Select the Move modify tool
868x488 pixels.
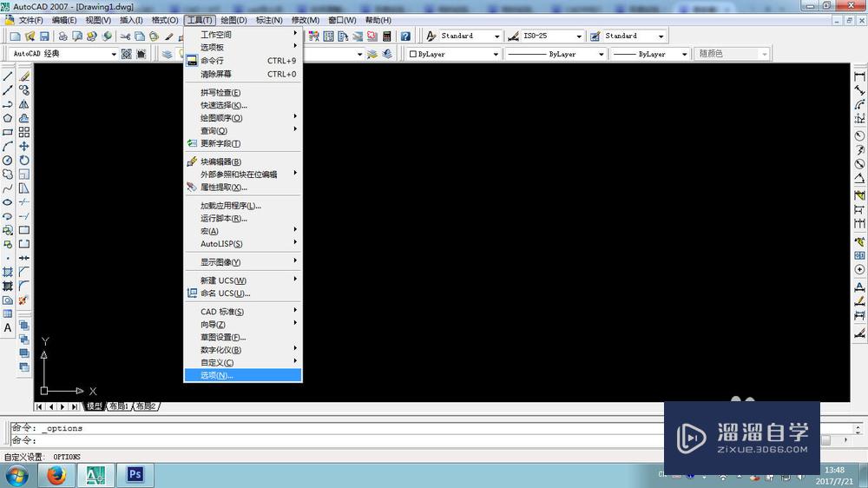tap(23, 146)
